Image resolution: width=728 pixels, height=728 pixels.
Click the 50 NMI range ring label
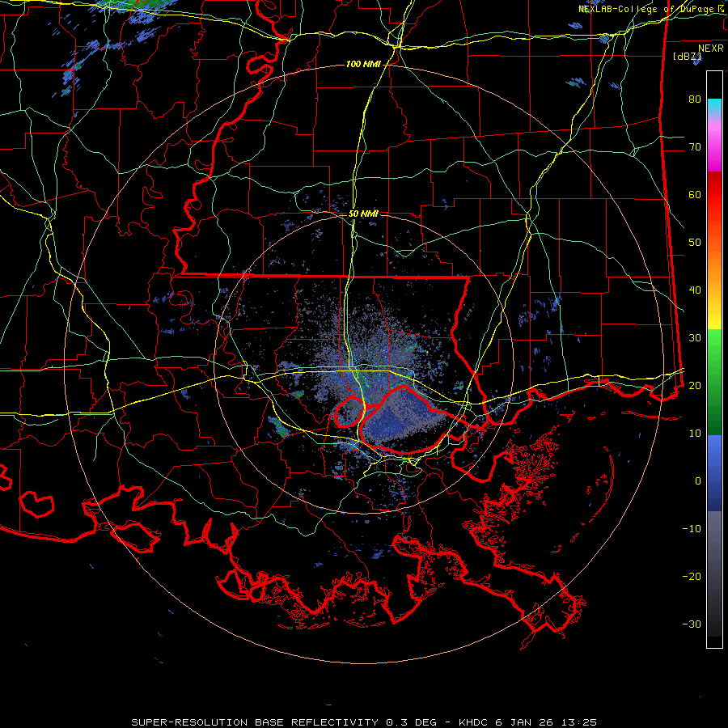point(363,214)
